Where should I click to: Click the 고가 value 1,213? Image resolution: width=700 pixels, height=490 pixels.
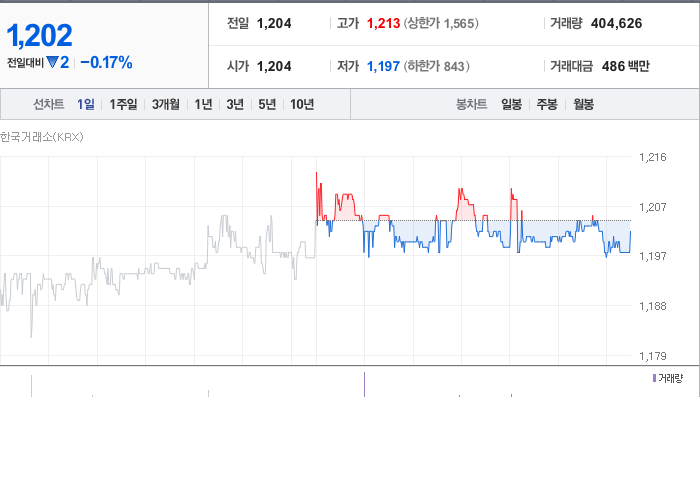click(383, 23)
